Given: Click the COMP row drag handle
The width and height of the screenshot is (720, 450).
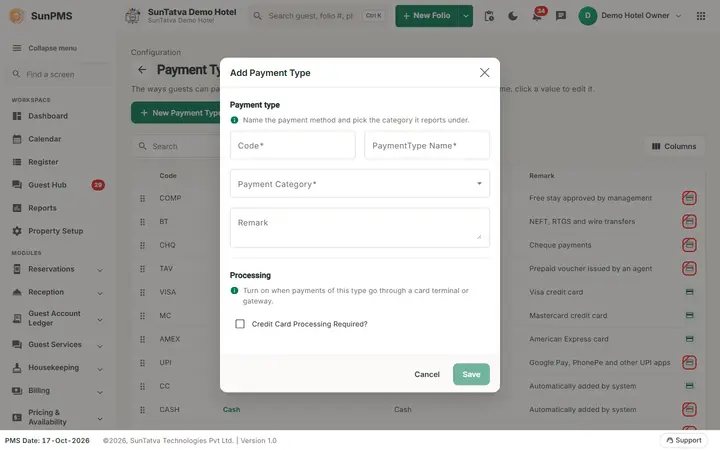Looking at the screenshot, I should (x=142, y=198).
